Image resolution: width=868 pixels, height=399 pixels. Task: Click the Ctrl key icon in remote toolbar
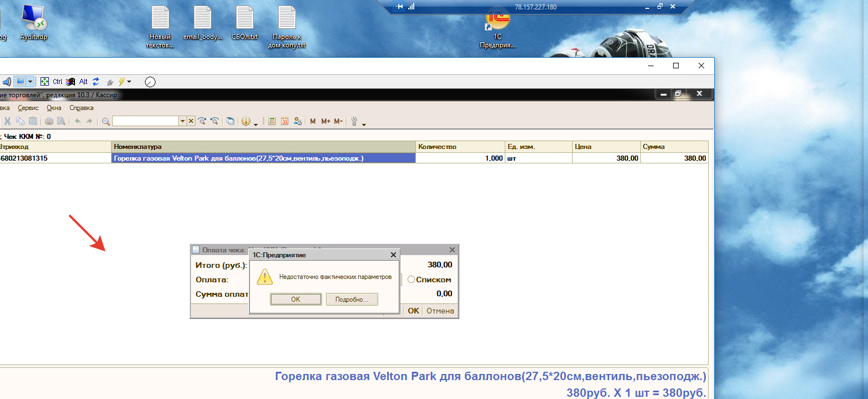point(57,82)
